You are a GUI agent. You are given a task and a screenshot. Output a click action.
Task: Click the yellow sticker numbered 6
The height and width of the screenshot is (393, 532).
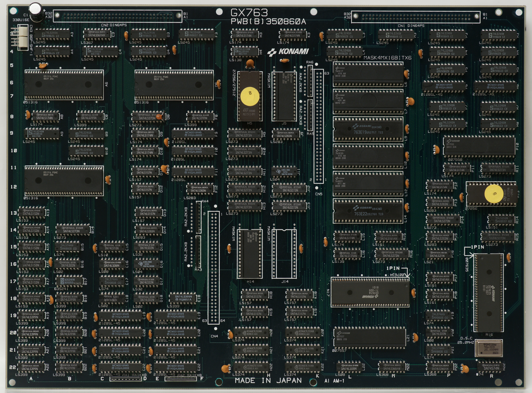494,194
